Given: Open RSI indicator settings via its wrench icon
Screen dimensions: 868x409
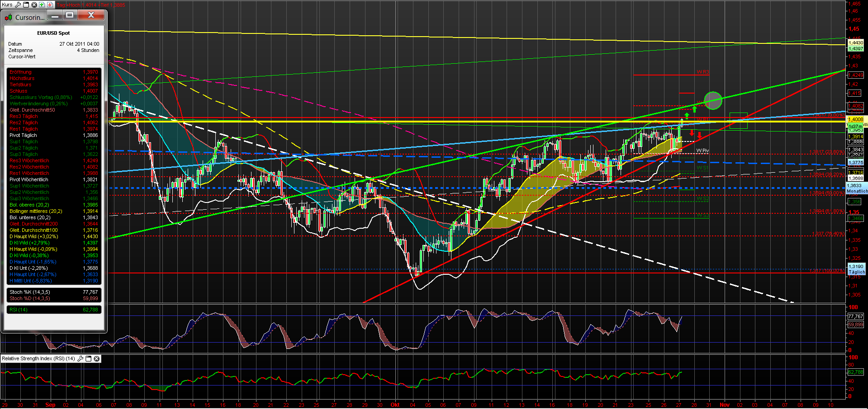Looking at the screenshot, I should pos(80,358).
